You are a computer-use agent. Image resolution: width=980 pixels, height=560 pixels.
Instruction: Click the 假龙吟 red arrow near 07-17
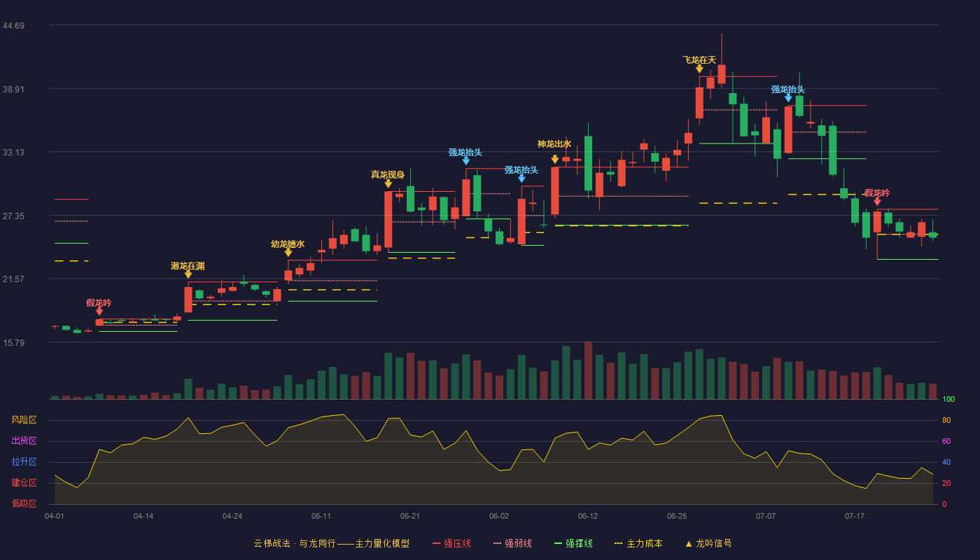pyautogui.click(x=877, y=202)
